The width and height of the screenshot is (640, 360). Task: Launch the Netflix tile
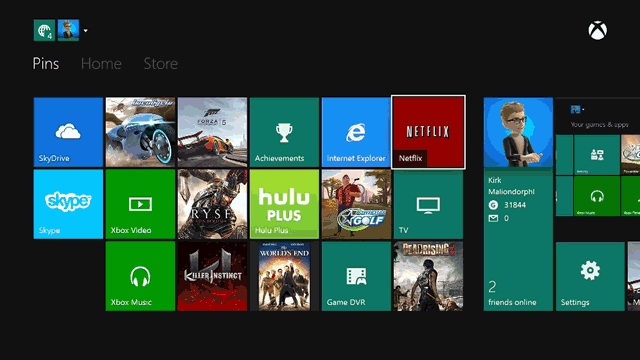[428, 132]
